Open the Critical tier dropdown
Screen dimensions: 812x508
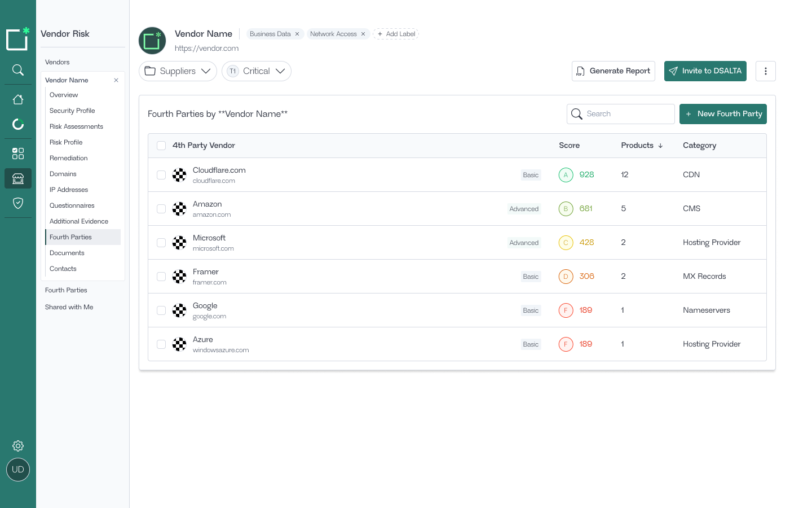(257, 71)
